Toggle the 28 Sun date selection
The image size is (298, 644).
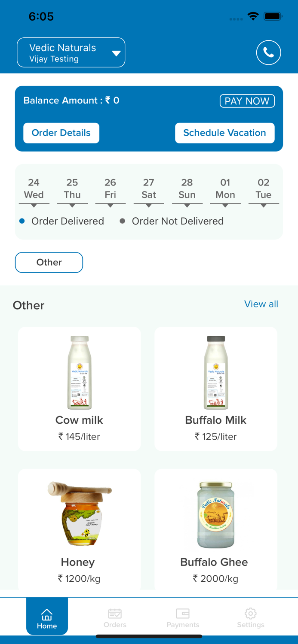[x=187, y=188]
